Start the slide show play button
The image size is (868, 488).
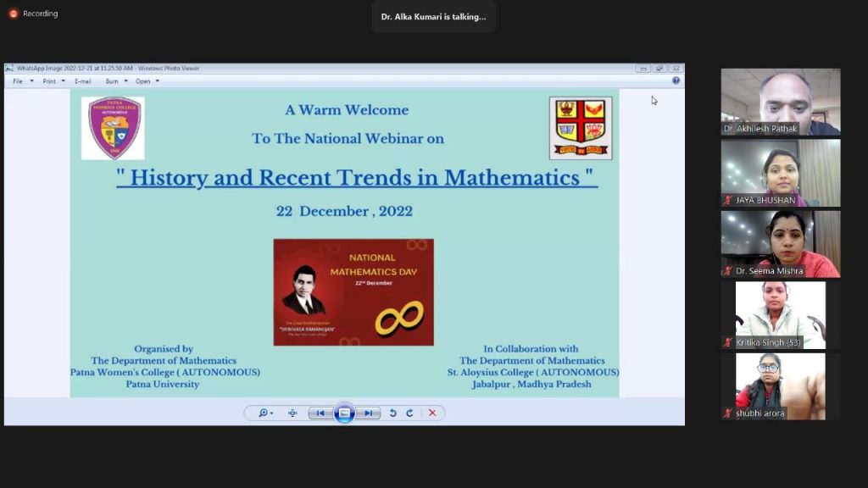click(x=344, y=413)
